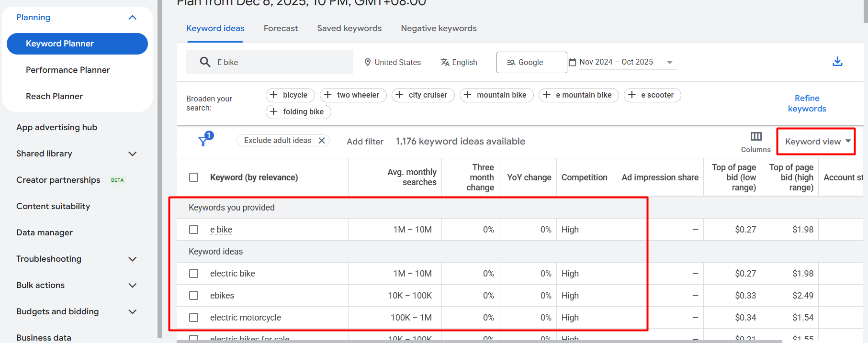Check the box for electric bike

pyautogui.click(x=194, y=274)
